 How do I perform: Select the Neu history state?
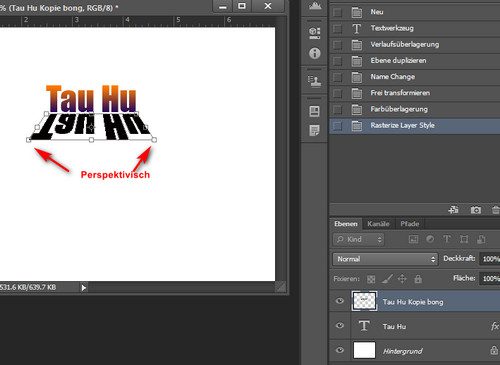click(x=415, y=12)
